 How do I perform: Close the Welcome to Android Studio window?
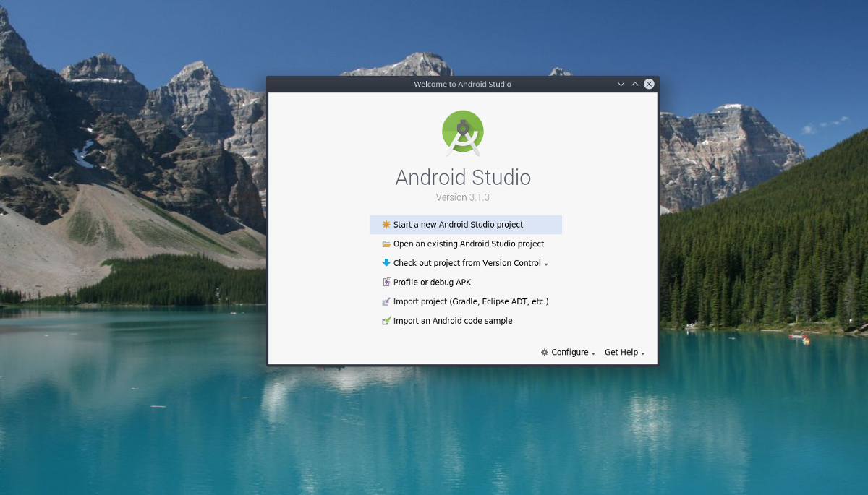[x=650, y=84]
